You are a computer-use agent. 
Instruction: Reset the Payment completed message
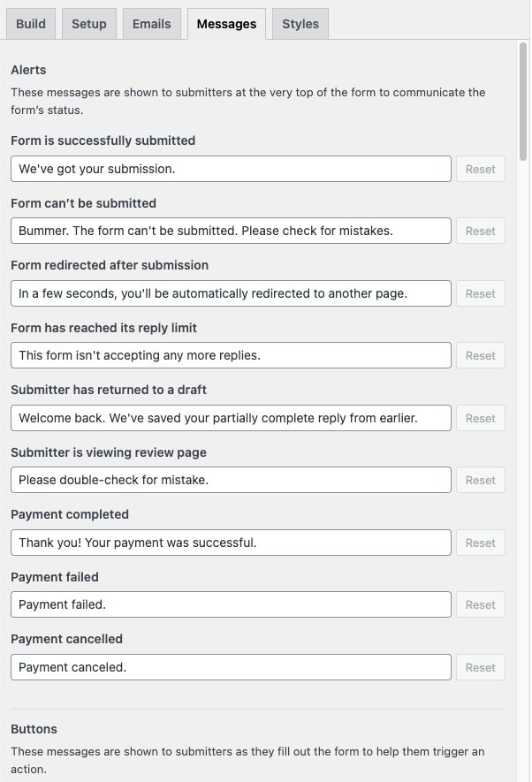pyautogui.click(x=481, y=543)
